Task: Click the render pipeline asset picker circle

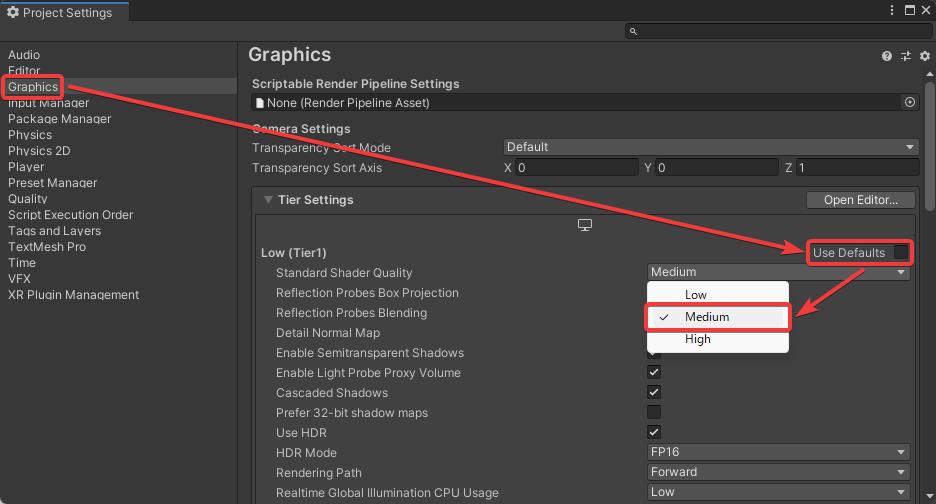Action: [909, 102]
